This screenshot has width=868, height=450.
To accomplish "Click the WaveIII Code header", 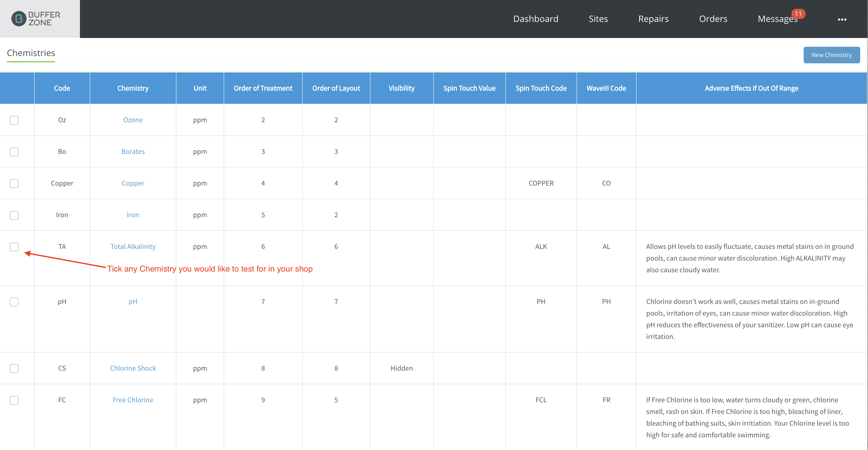I will (606, 88).
